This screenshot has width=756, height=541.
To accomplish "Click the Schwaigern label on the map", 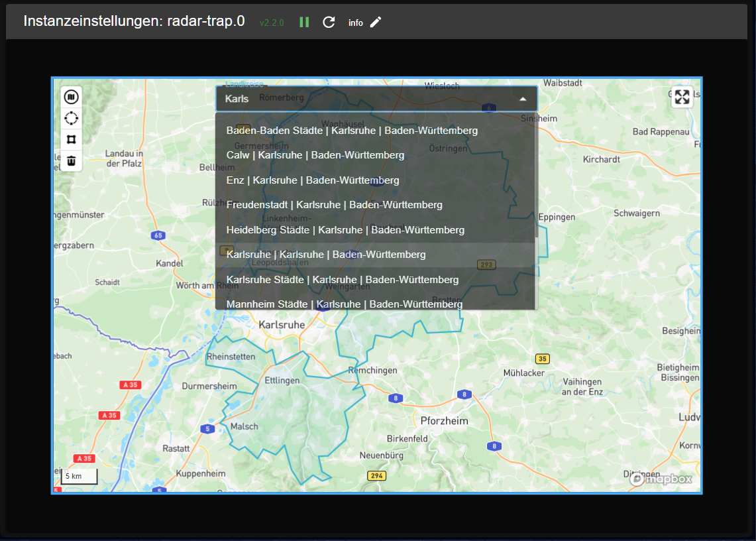I will coord(637,213).
